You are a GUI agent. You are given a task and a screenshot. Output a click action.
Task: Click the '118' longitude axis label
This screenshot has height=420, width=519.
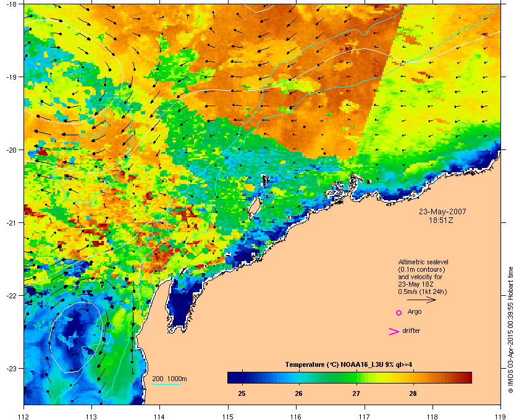(432, 416)
